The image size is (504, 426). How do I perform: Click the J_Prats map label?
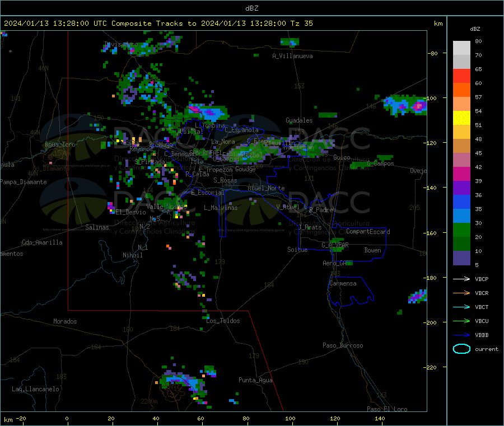tap(310, 227)
